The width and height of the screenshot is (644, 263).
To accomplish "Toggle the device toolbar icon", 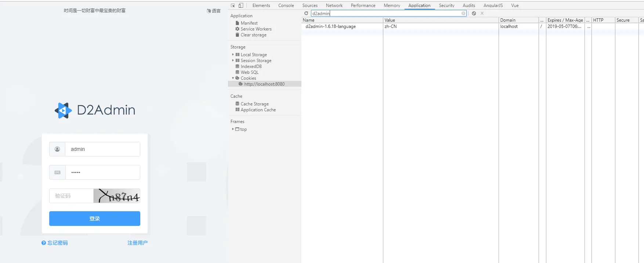I will point(241,6).
